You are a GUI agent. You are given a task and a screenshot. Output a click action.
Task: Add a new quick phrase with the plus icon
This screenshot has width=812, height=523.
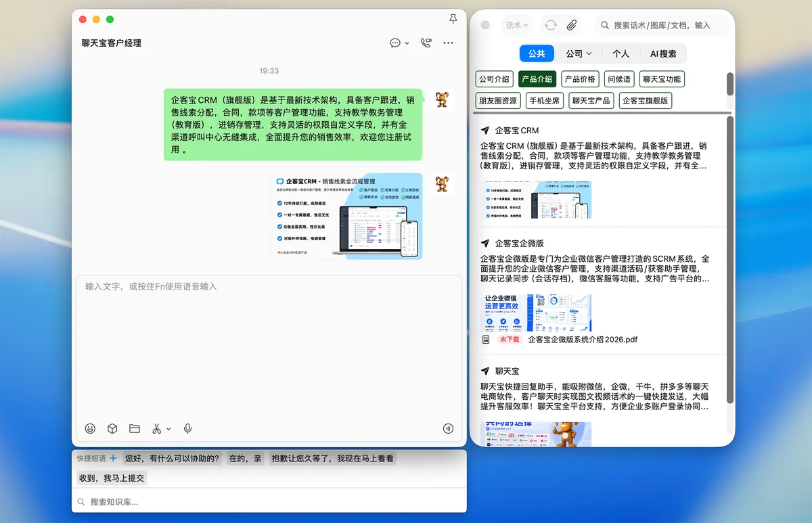[x=113, y=458]
